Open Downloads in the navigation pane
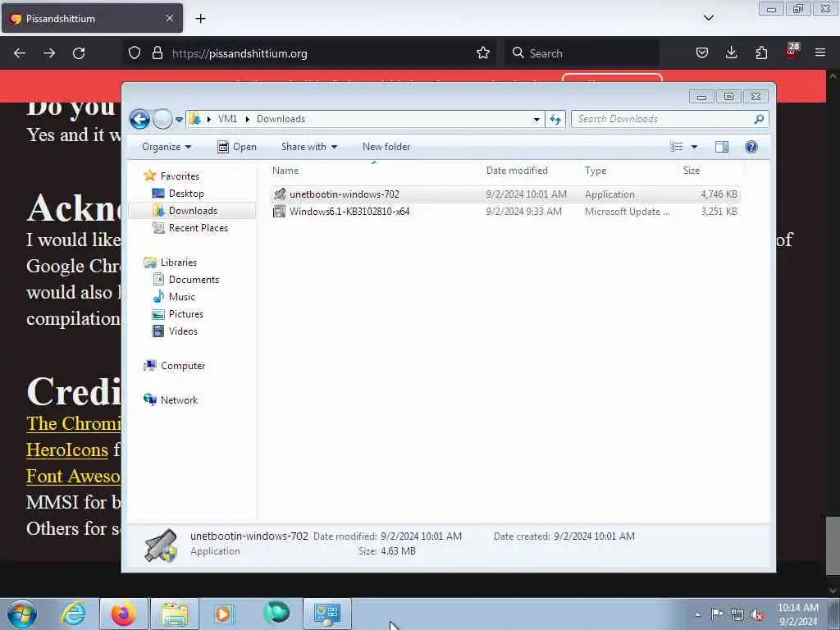The height and width of the screenshot is (630, 840). tap(193, 211)
